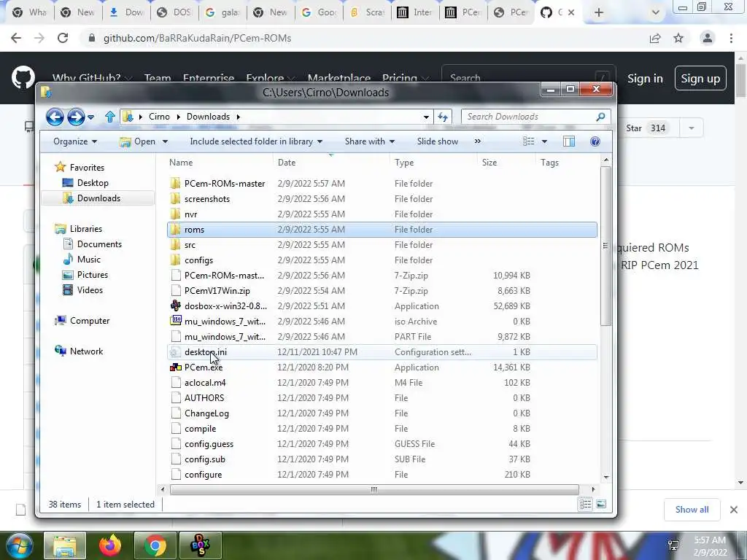This screenshot has width=747, height=560.
Task: Open address bar history dropdown arrow
Action: 426,117
